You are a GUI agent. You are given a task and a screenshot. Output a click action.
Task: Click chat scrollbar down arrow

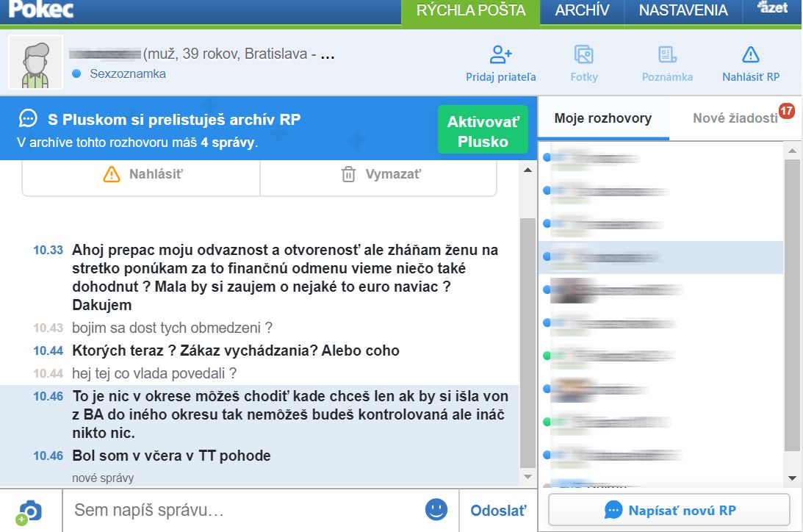(x=528, y=477)
